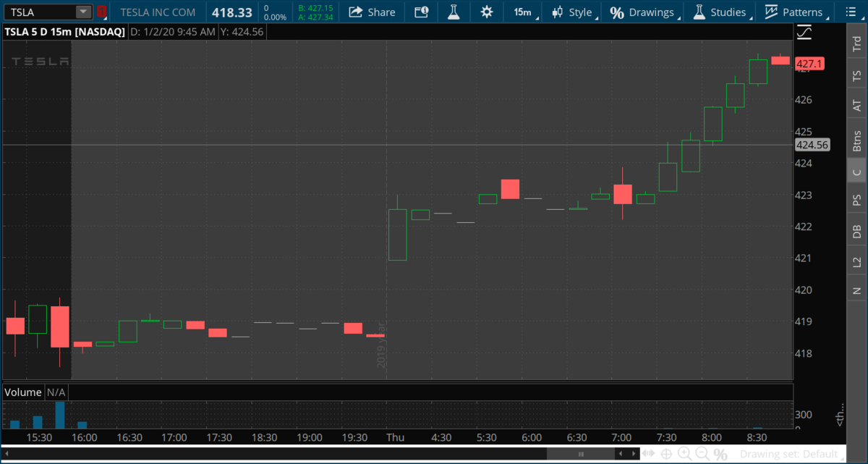Open the AT sidebar tab
The image size is (868, 464).
pos(857,106)
